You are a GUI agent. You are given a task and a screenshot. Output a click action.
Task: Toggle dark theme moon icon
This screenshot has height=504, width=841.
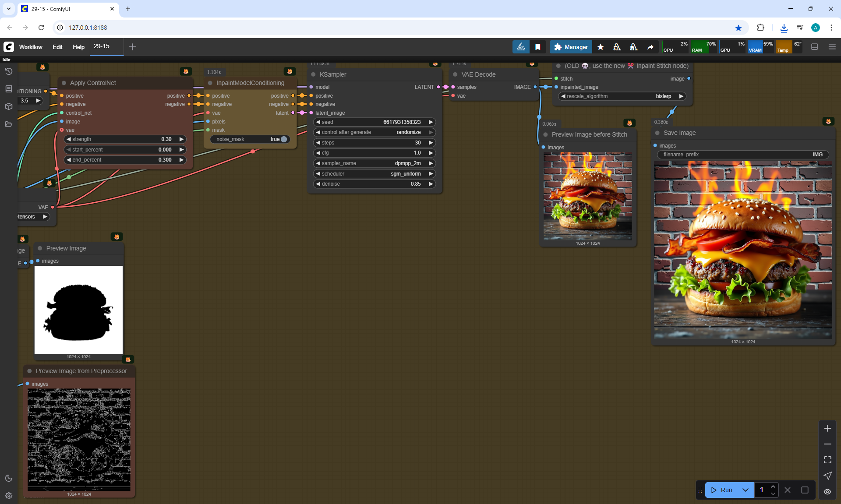8,478
